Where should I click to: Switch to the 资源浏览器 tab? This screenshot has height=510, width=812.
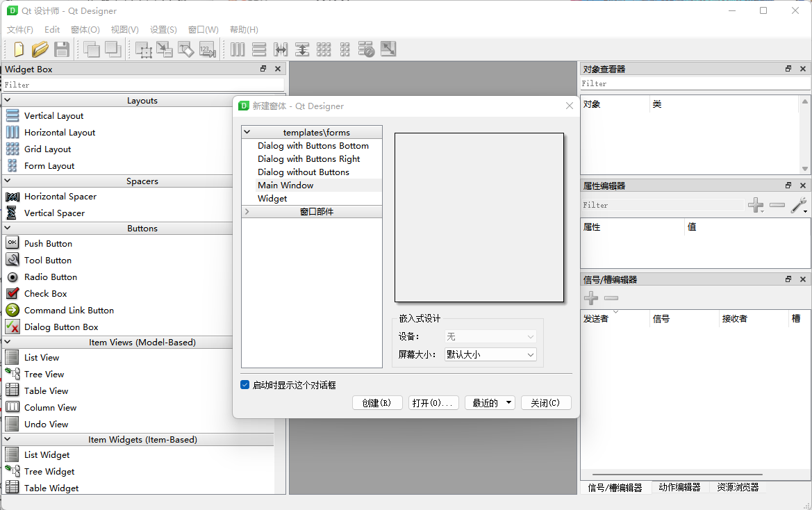(x=738, y=487)
